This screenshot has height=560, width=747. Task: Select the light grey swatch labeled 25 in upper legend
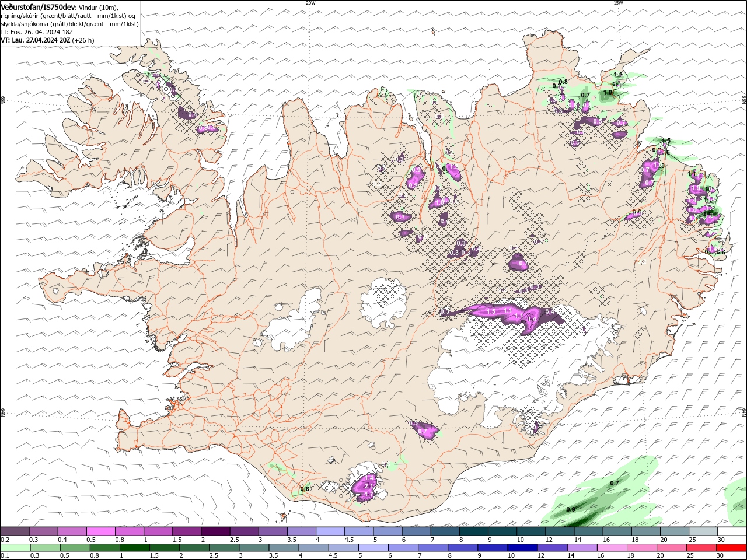tap(704, 531)
